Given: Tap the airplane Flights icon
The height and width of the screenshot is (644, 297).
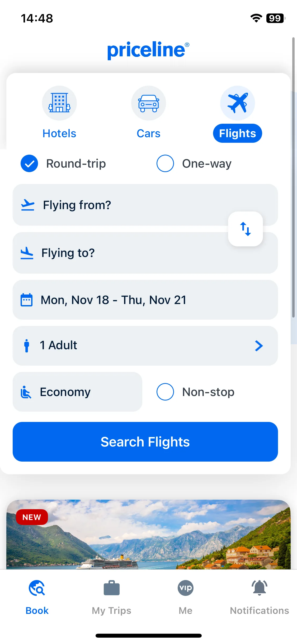Looking at the screenshot, I should [238, 103].
